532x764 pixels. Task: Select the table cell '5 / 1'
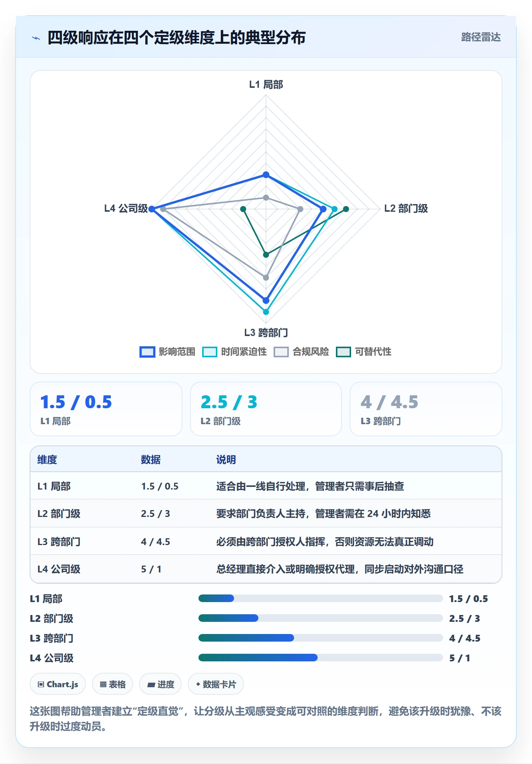pyautogui.click(x=151, y=569)
